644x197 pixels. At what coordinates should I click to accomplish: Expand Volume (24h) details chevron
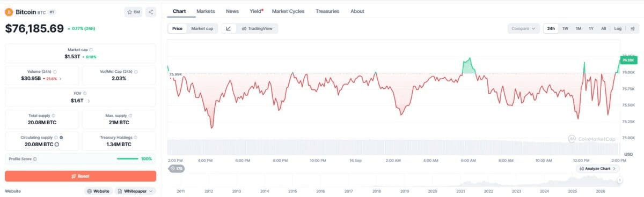(61, 79)
